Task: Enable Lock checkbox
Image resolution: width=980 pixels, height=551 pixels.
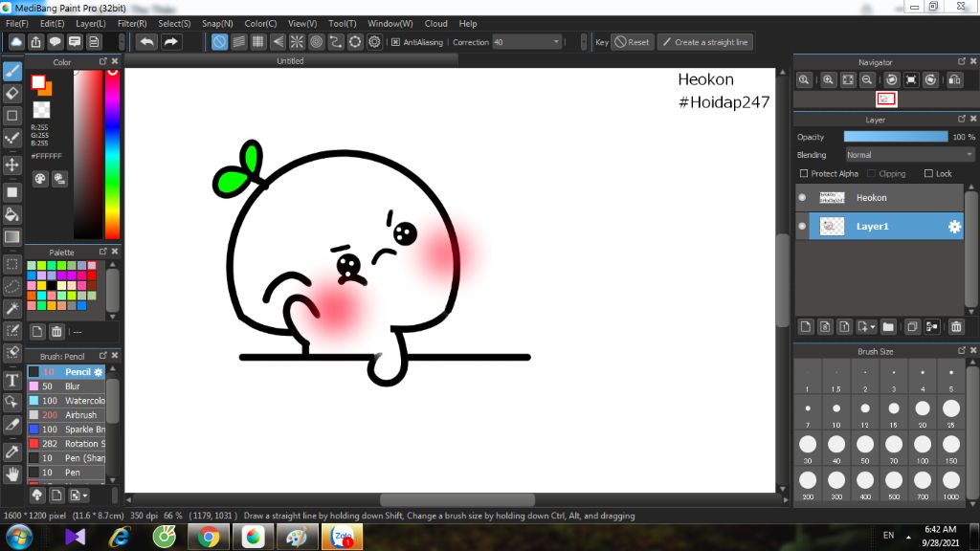Action: (x=928, y=174)
